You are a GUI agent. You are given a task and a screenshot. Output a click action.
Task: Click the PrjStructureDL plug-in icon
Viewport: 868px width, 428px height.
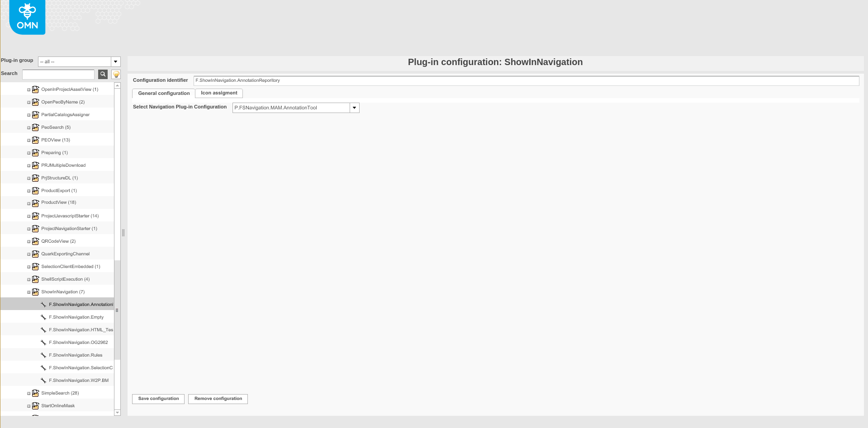pyautogui.click(x=35, y=178)
